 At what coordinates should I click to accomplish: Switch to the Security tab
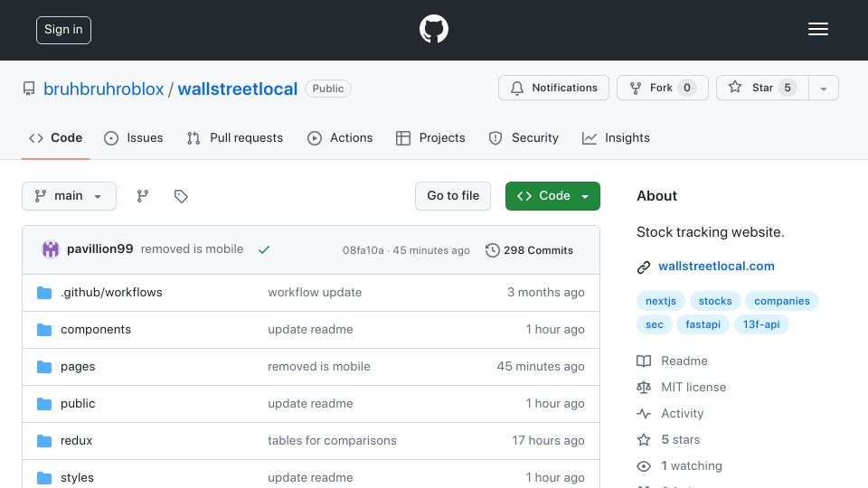(x=524, y=137)
